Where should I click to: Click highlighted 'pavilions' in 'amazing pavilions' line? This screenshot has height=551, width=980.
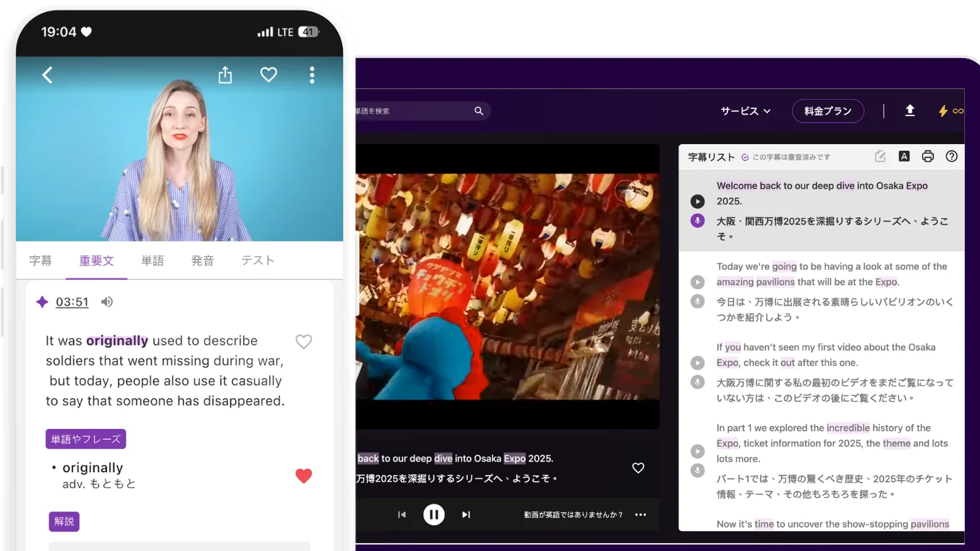click(x=776, y=282)
